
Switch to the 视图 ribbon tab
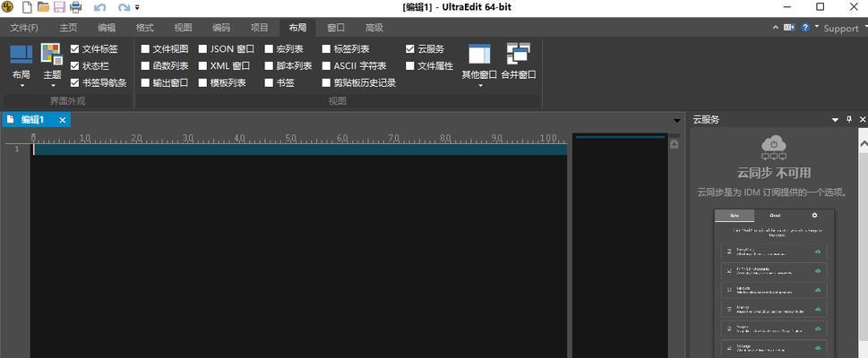[184, 28]
